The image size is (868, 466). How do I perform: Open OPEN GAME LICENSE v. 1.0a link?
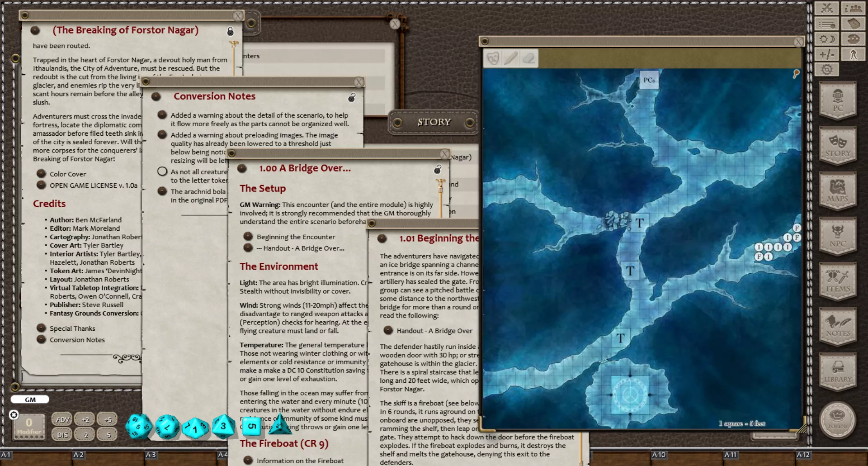point(94,185)
